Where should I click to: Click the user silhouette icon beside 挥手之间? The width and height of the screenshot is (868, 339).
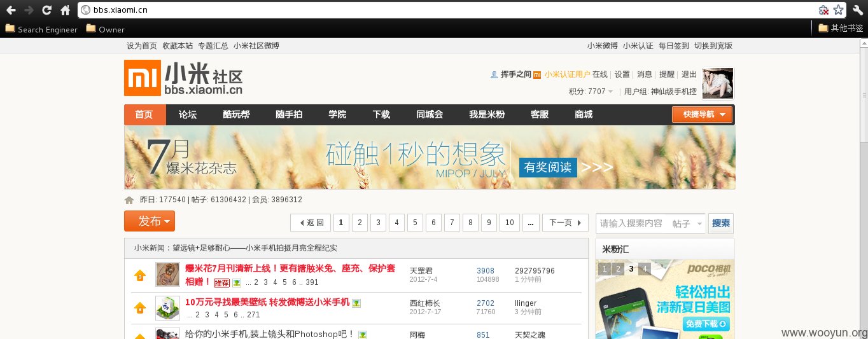point(494,74)
